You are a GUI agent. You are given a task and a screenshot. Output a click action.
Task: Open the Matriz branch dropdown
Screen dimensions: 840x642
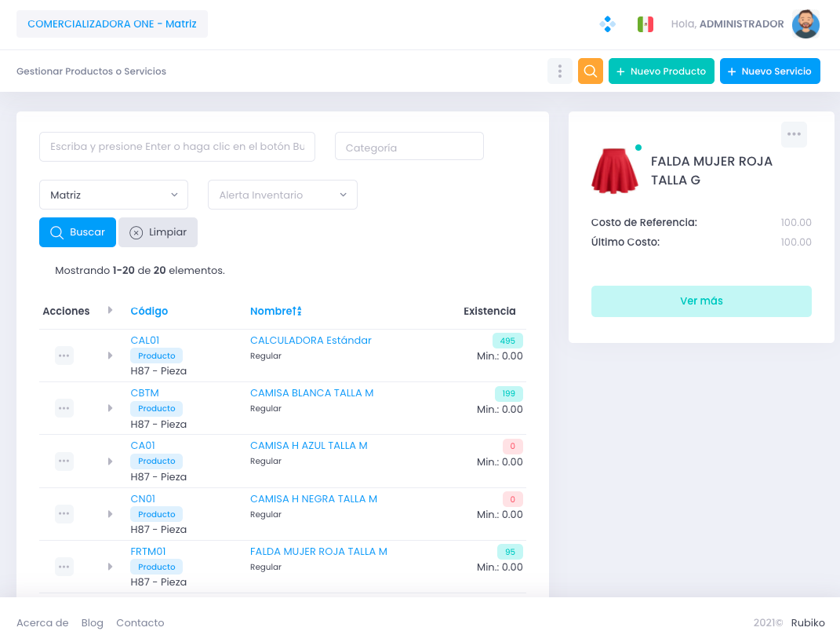coord(113,194)
